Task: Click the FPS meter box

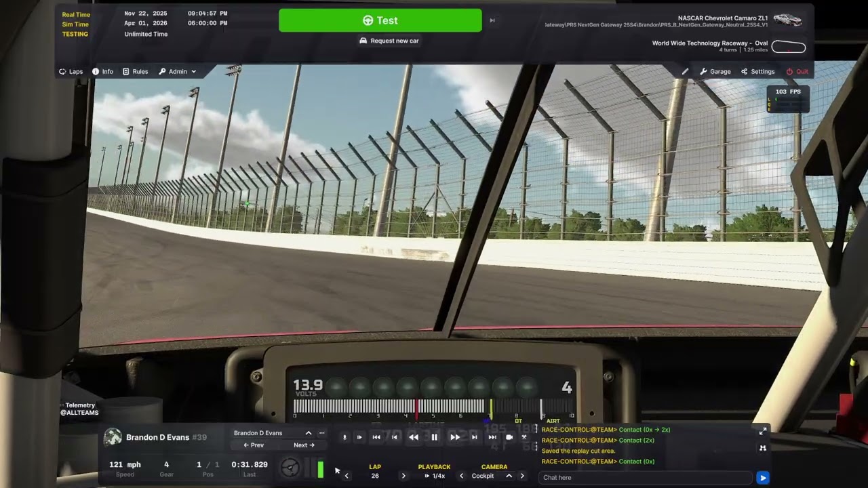Action: pyautogui.click(x=788, y=99)
